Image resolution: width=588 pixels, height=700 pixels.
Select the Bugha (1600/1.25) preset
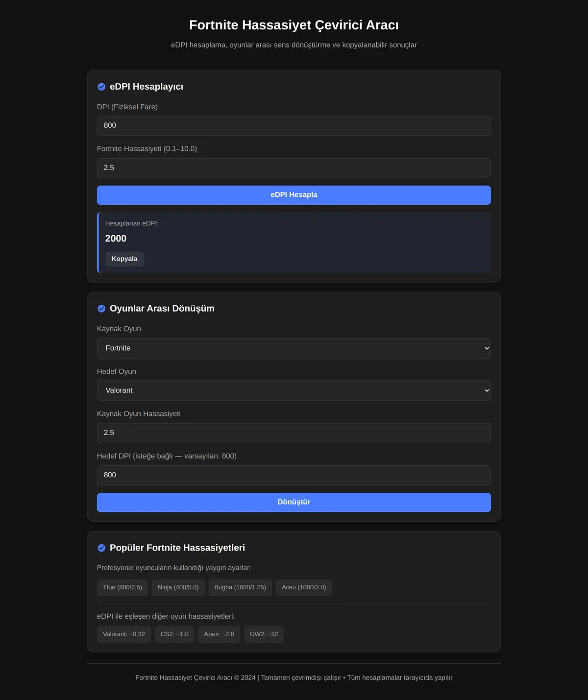click(240, 587)
